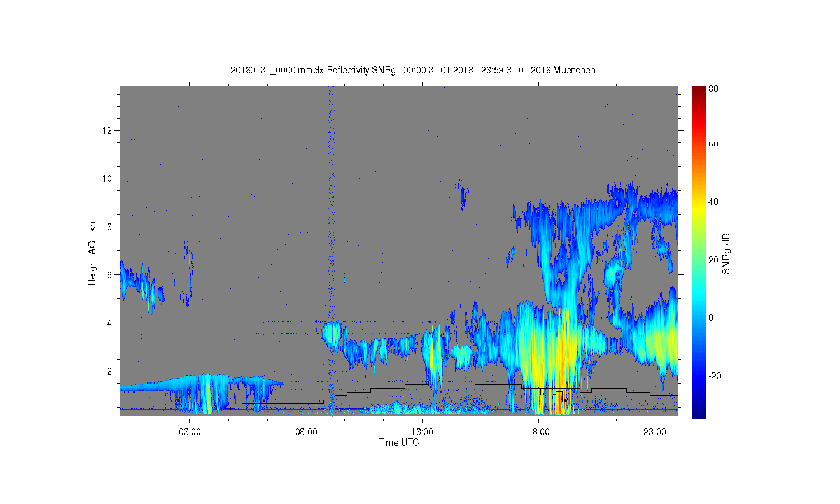Click the 18:00 time tick label
This screenshot has width=840, height=504.
point(539,432)
